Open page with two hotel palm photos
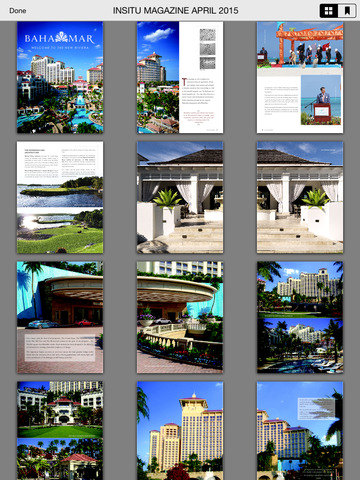The height and width of the screenshot is (480, 360). [300, 317]
